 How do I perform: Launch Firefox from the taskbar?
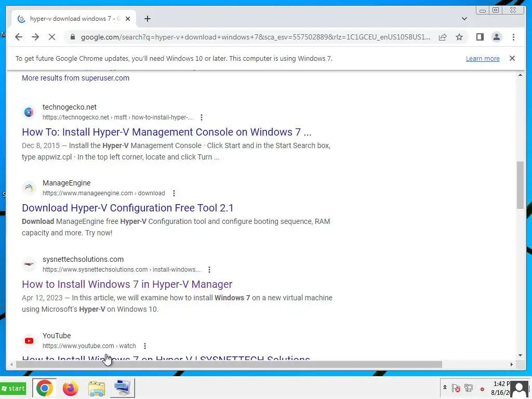[70, 388]
